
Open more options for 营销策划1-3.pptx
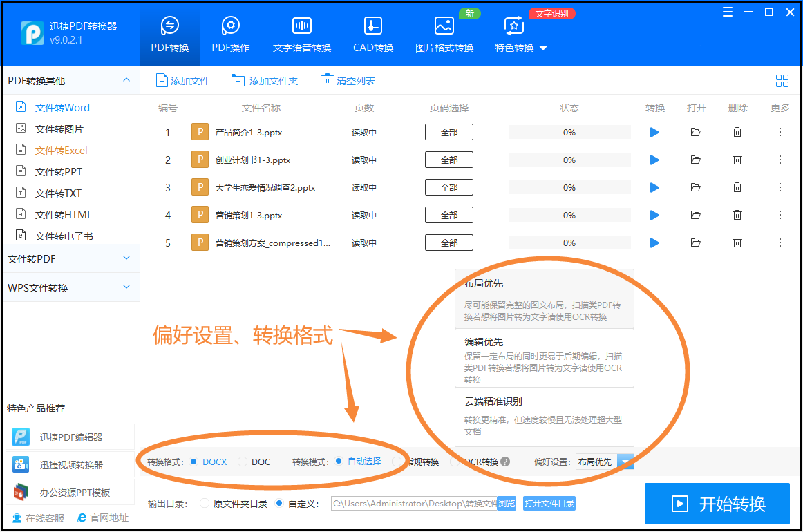(780, 216)
